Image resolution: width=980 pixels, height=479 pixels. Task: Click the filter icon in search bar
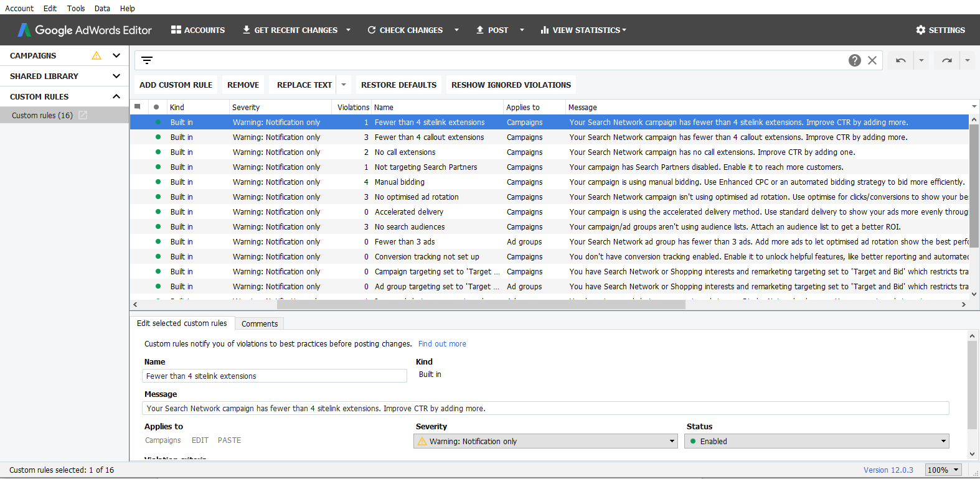pyautogui.click(x=147, y=60)
